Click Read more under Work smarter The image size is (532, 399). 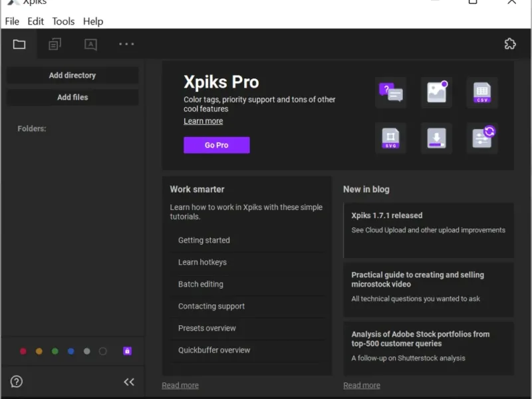coord(180,386)
